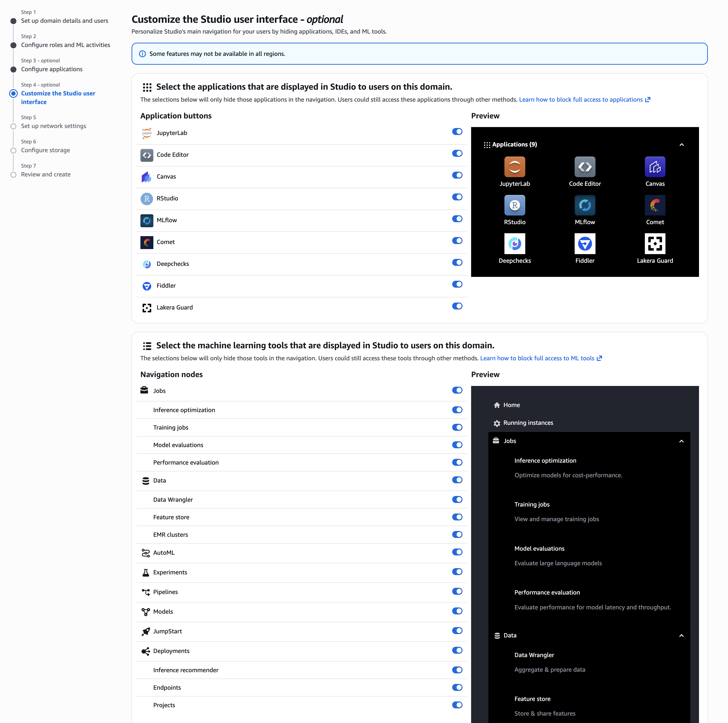This screenshot has height=723, width=728.
Task: Click the Models icon in Navigation nodes
Action: tap(145, 612)
